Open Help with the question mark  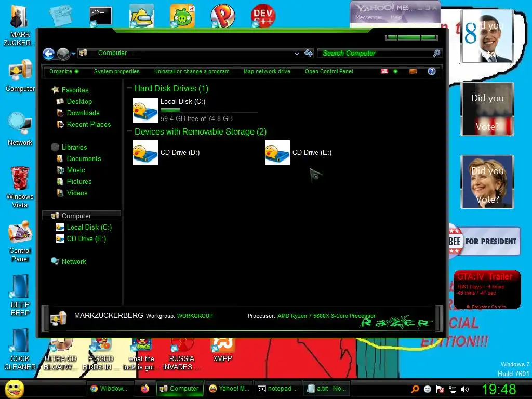432,71
